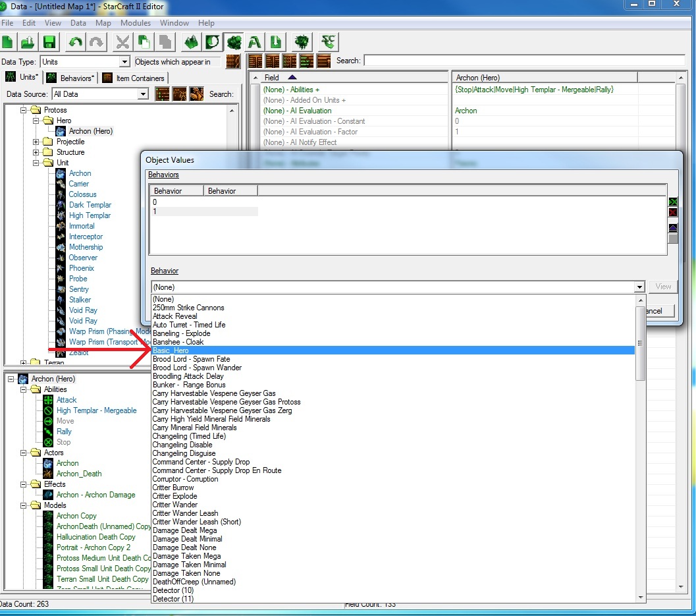Viewport: 696px width, 616px height.
Task: Open the Data Source dropdown
Action: click(x=143, y=94)
